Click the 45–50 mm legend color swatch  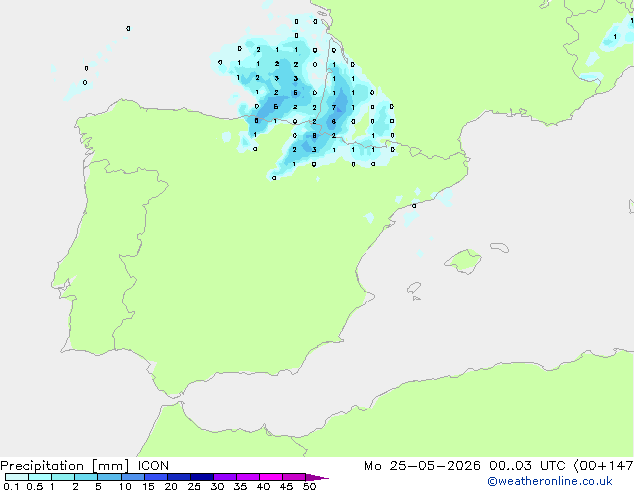tap(294, 477)
